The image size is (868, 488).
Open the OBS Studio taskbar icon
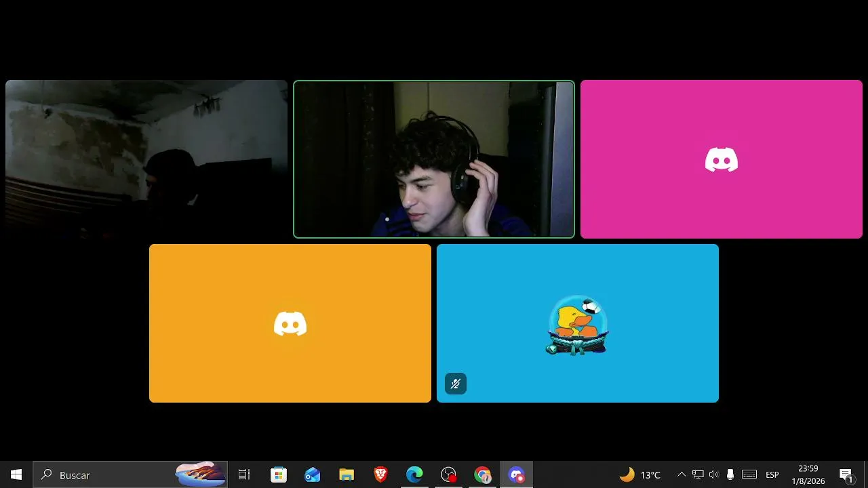click(x=448, y=475)
